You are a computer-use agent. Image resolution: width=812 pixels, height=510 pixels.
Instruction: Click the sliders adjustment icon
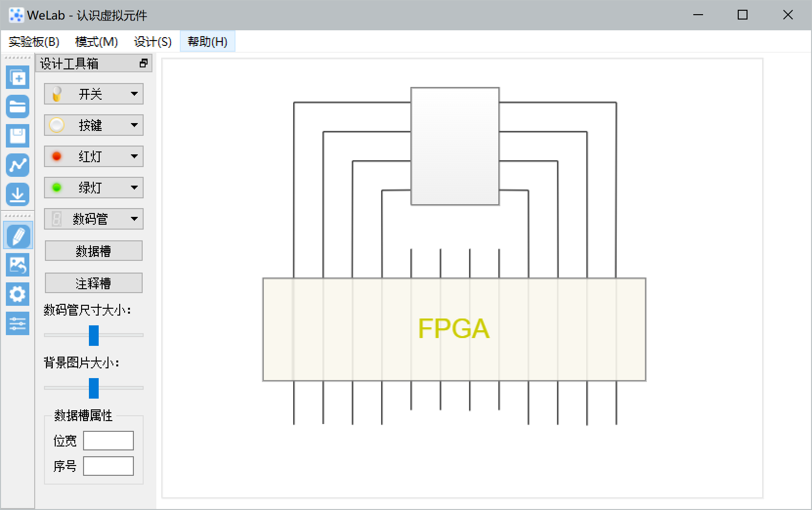pos(18,323)
